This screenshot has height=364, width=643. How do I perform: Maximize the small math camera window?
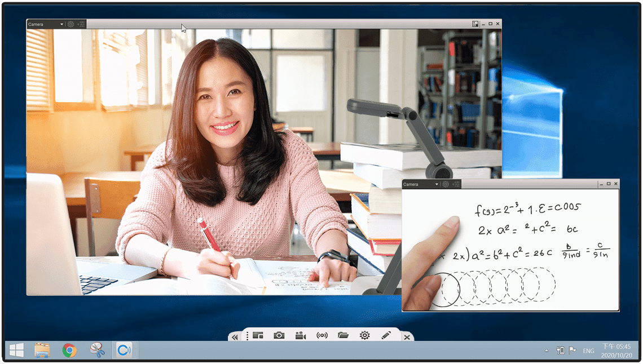click(609, 184)
